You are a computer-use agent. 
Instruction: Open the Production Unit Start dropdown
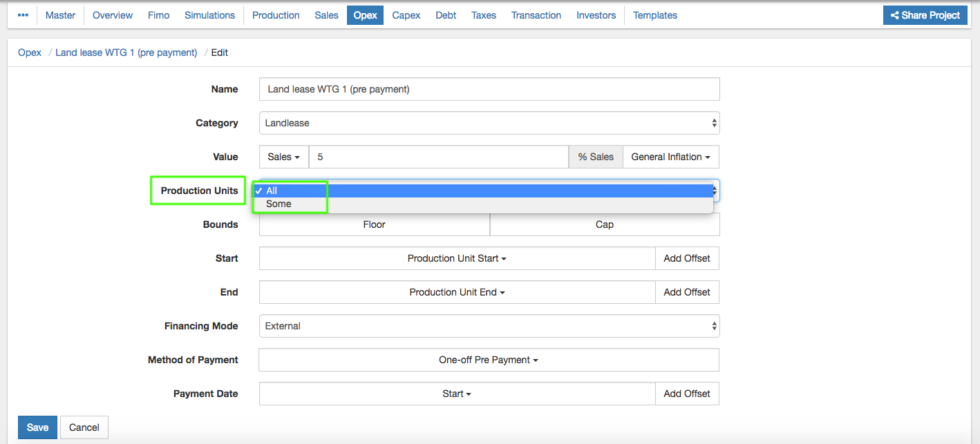(457, 258)
